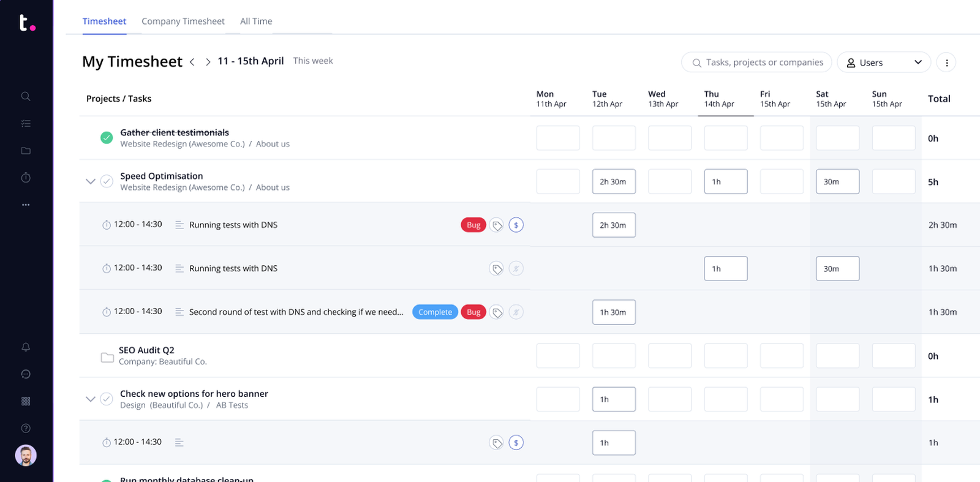
Task: Go to the next week arrow
Action: click(x=208, y=62)
